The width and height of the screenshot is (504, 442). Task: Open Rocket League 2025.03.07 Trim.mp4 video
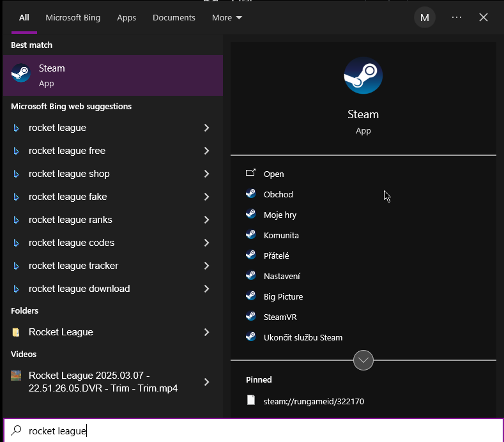[113, 382]
